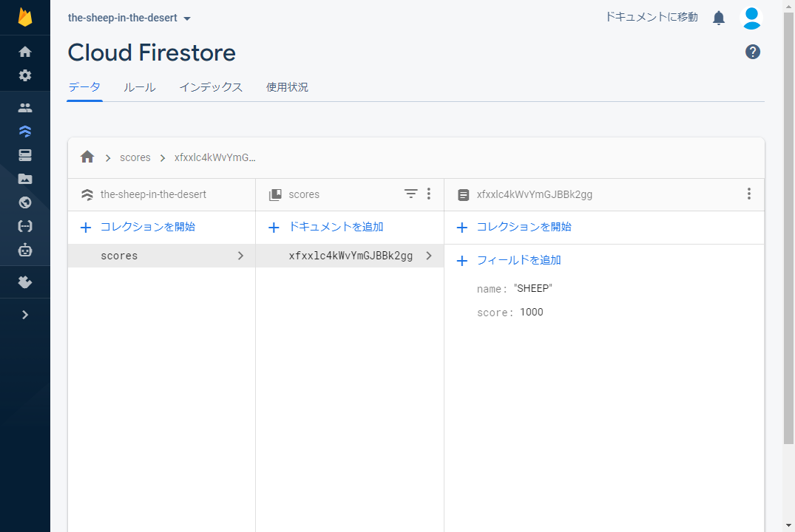Open the Project Overview home icon in sidebar
Viewport: 795px width, 532px height.
[25, 52]
